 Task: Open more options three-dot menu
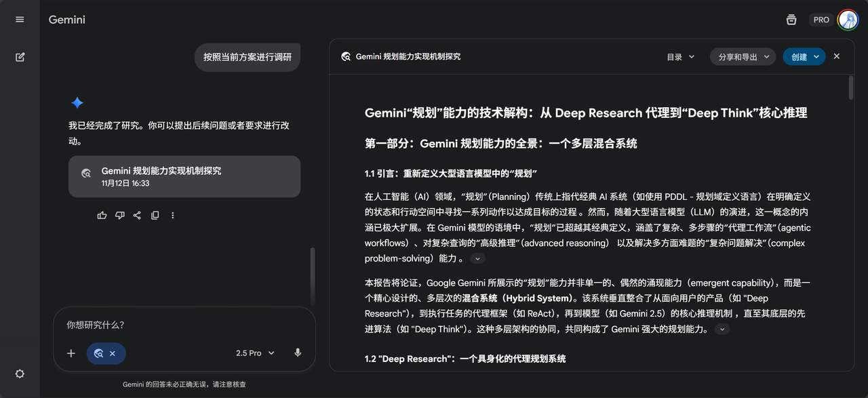point(172,215)
